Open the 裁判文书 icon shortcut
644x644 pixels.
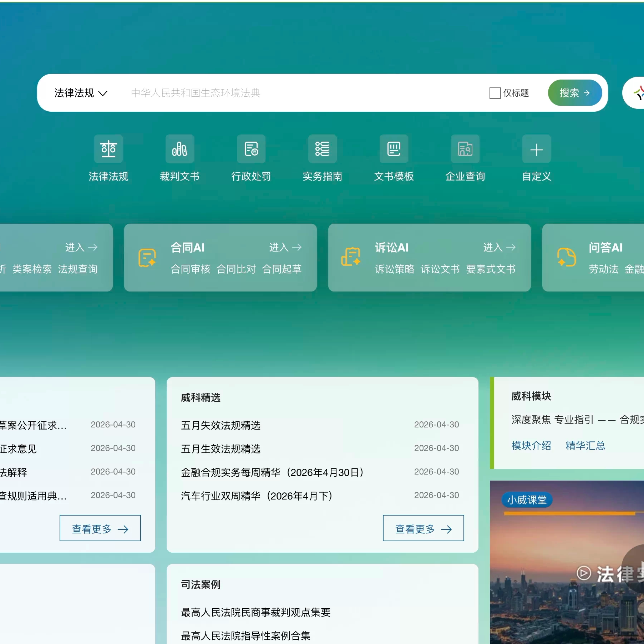[x=180, y=149]
